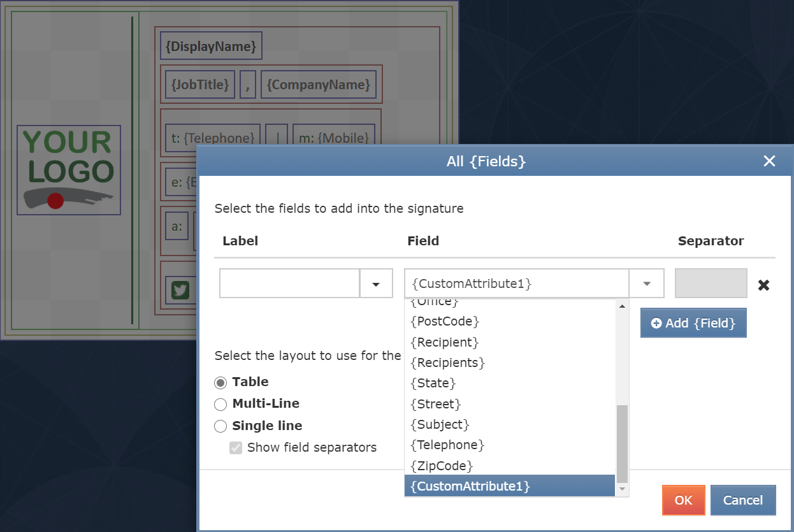Image resolution: width=794 pixels, height=532 pixels.
Task: Close the All {Fields} dialog
Action: click(x=769, y=161)
